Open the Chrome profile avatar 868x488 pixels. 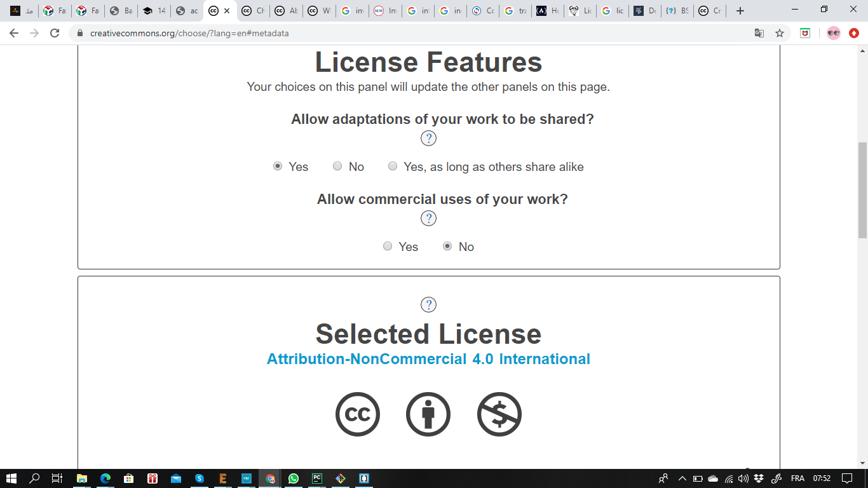coord(834,33)
